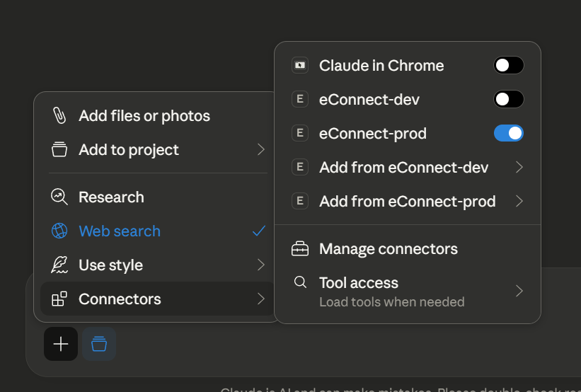Toggle the Web search menu option
The width and height of the screenshot is (581, 392).
[158, 231]
